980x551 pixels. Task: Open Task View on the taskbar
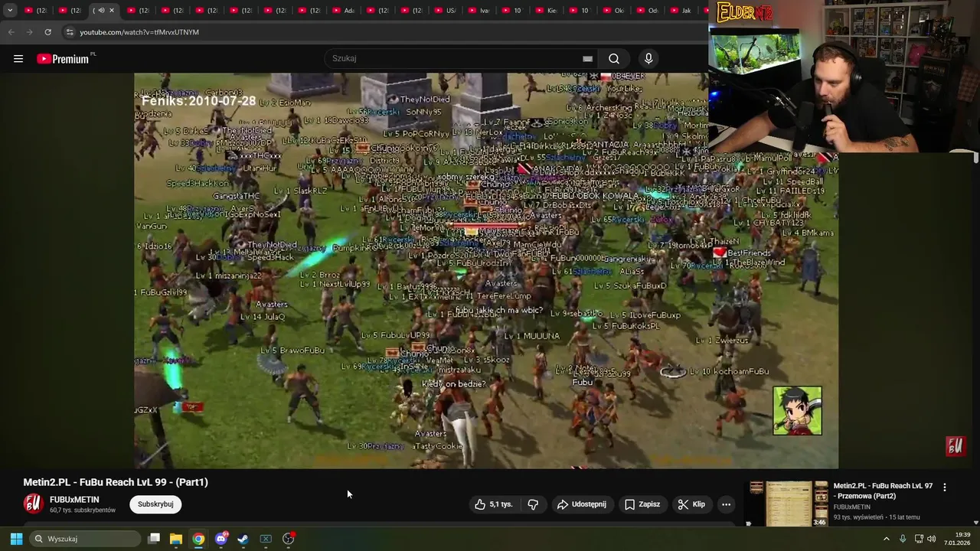(154, 539)
